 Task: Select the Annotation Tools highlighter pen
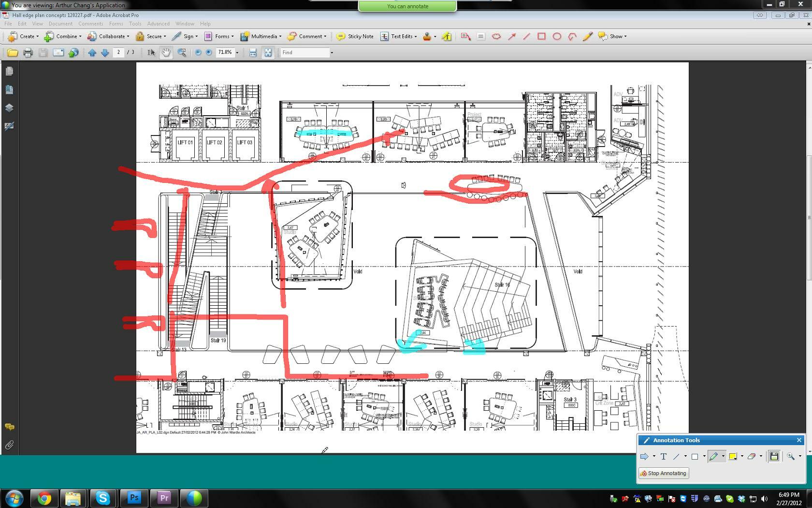(713, 456)
